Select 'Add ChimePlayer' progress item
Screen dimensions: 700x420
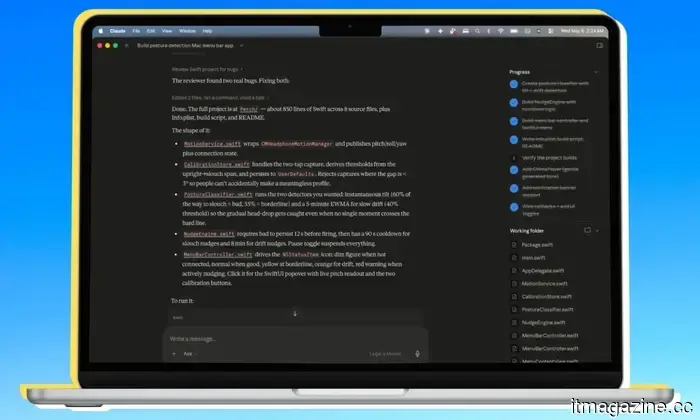point(545,173)
